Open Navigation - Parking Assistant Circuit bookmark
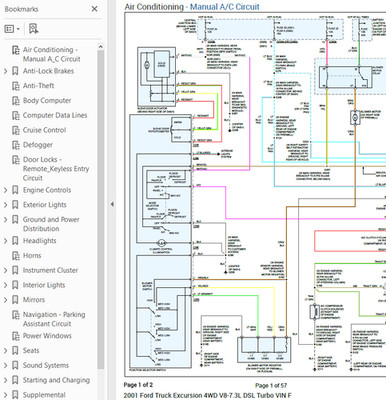Viewport: 386px width, 400px height. (x=54, y=319)
